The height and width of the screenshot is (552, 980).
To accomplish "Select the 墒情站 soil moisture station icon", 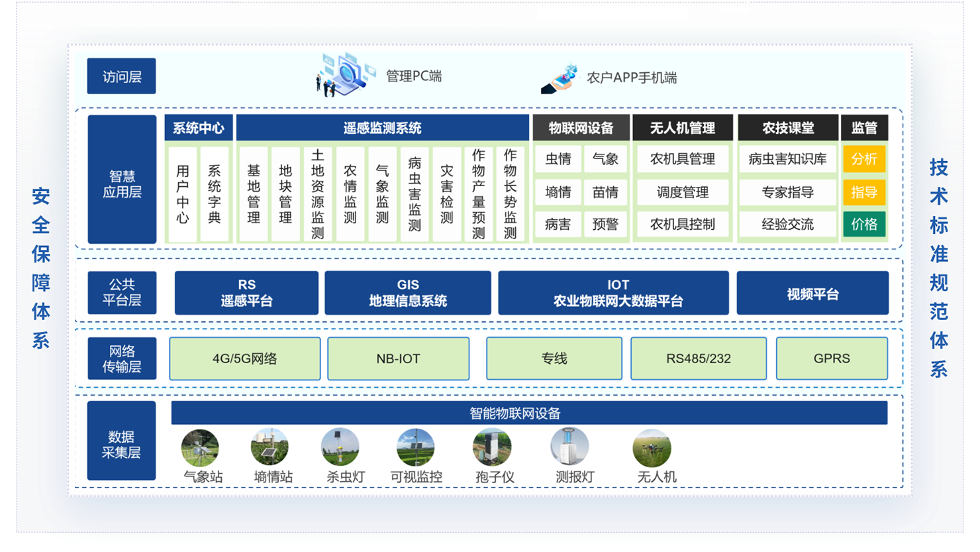I will [270, 448].
